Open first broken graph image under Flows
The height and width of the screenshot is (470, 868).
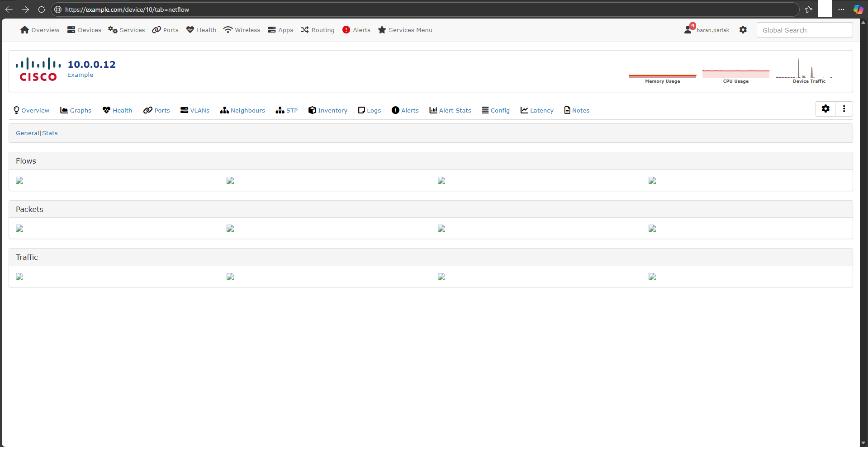19,180
